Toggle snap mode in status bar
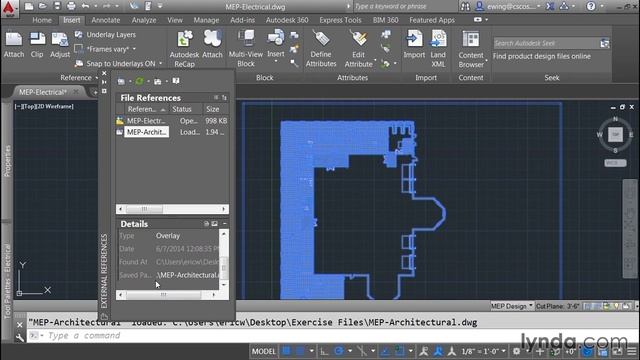This screenshot has height=360, width=640. [x=300, y=351]
